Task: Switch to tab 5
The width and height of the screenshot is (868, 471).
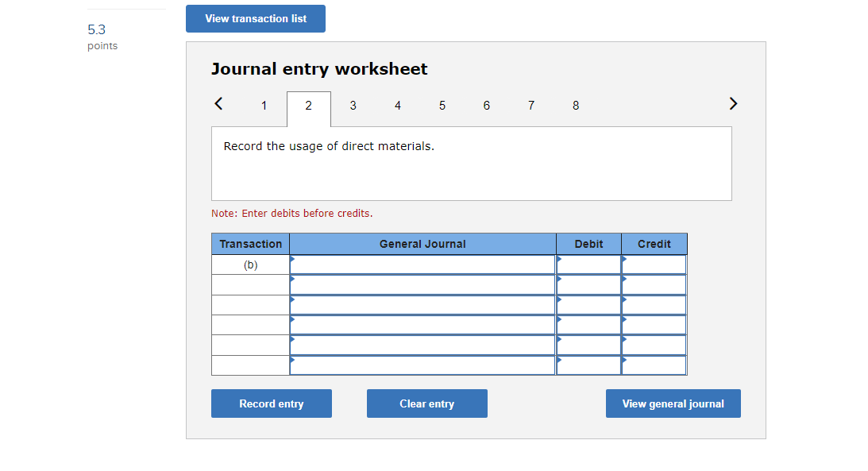Action: (442, 106)
